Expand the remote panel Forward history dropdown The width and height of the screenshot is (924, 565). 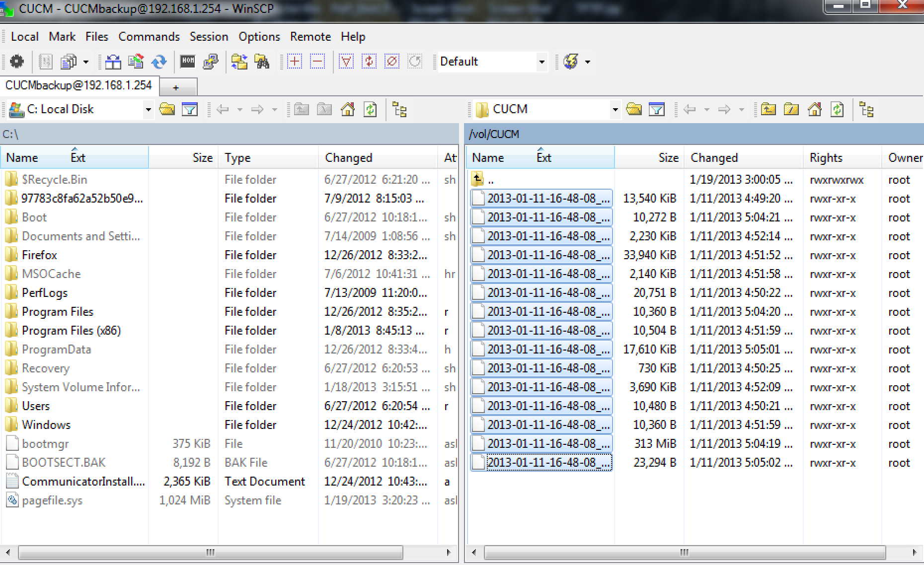tap(741, 110)
